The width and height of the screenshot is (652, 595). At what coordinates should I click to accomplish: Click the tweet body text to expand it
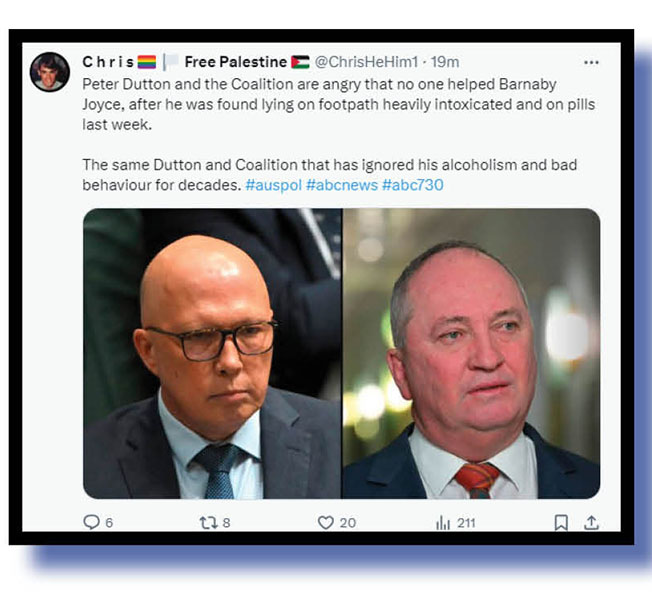(x=338, y=134)
